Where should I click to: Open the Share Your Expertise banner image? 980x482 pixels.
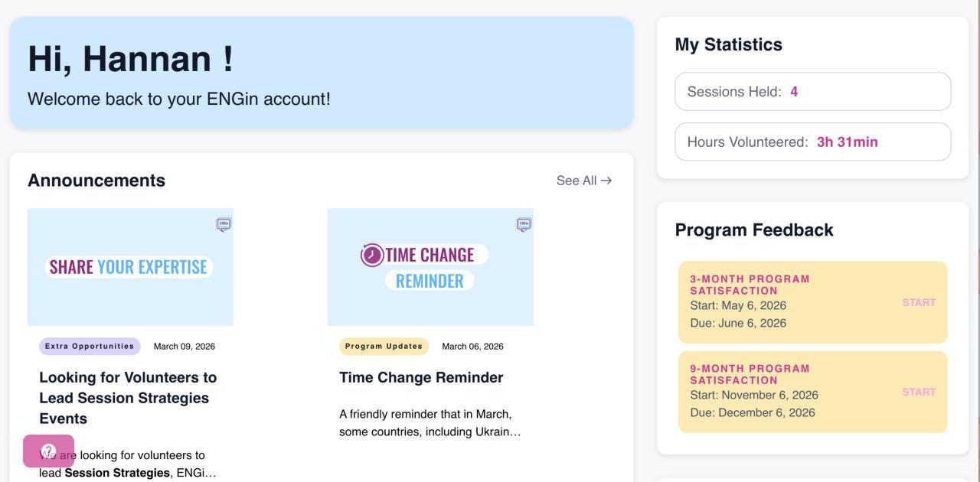130,267
